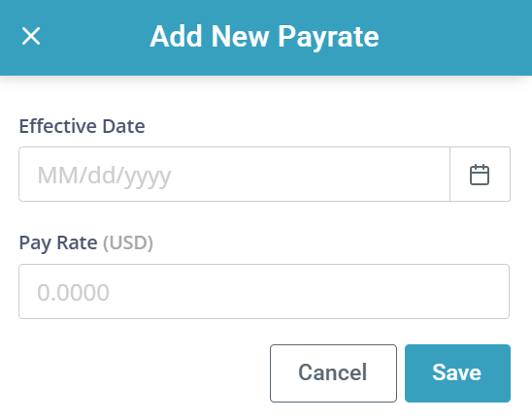
Task: Click the Effective Date label
Action: pos(82,126)
